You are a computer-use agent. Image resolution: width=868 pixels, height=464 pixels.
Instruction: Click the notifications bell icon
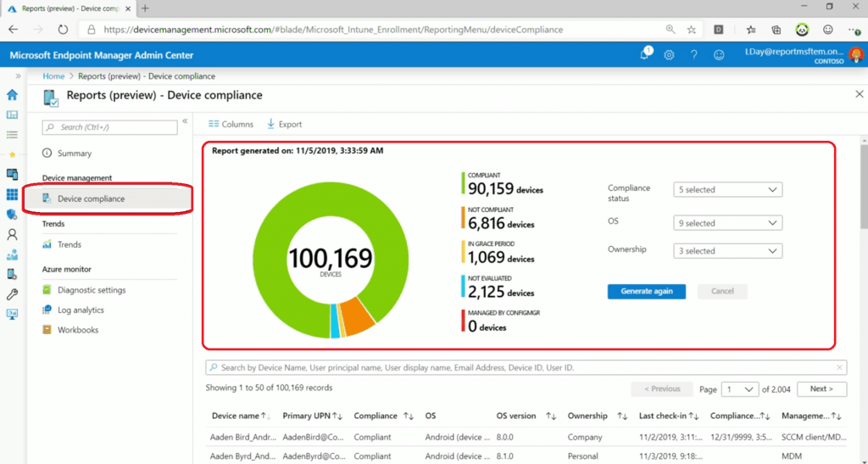click(646, 55)
